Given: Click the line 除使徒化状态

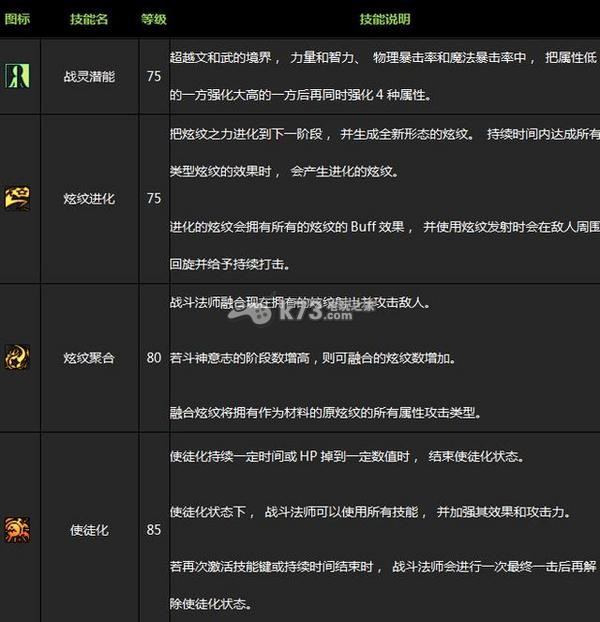Looking at the screenshot, I should (211, 604).
